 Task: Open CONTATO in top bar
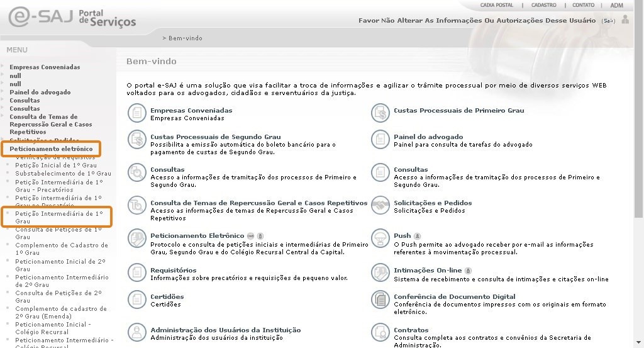(583, 5)
